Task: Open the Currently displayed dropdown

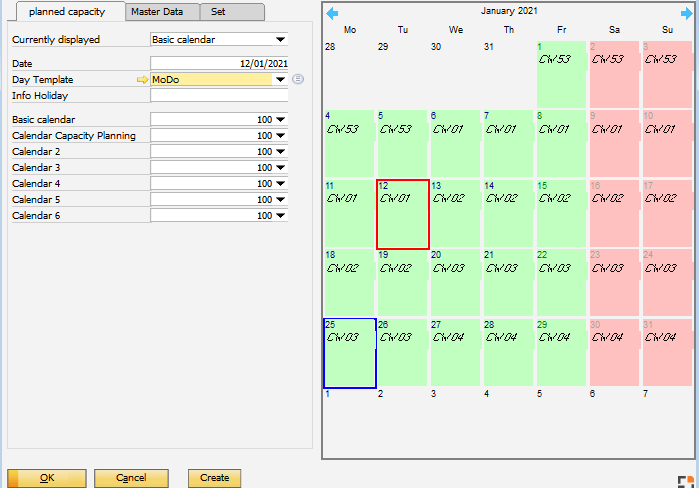Action: 281,40
